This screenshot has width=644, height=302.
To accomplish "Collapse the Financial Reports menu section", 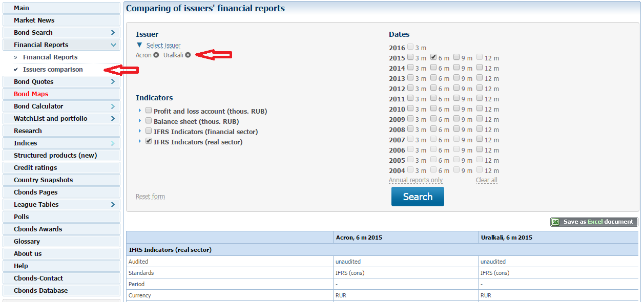I will tap(113, 45).
